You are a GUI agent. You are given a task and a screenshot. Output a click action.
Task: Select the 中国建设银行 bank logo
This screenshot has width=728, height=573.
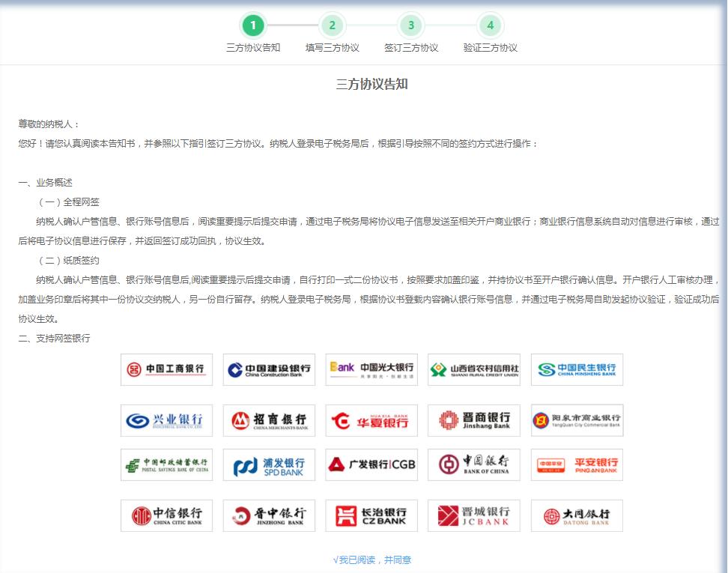pos(268,369)
